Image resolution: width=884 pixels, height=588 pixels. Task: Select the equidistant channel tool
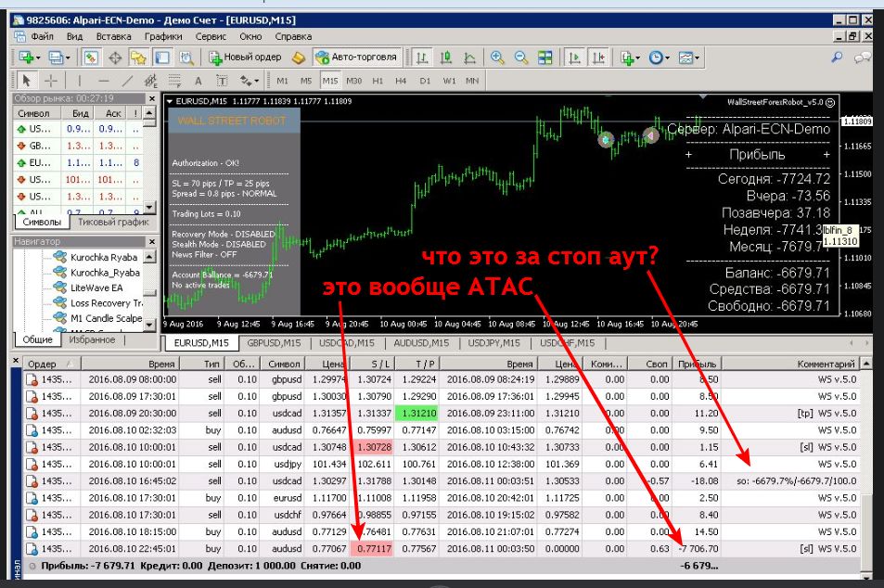click(151, 81)
